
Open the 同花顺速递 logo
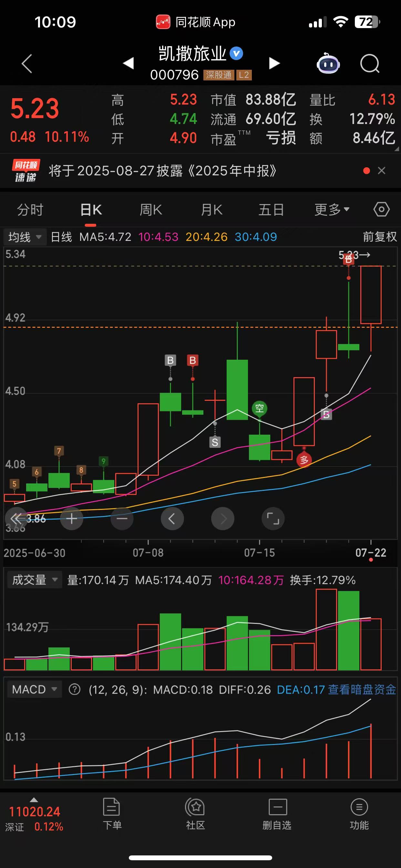pyautogui.click(x=26, y=170)
